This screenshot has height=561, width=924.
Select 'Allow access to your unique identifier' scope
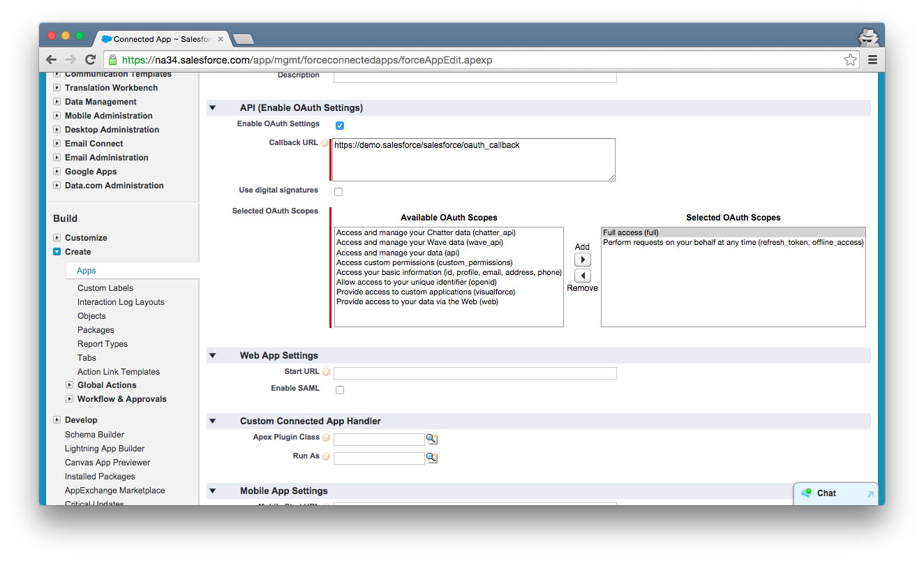tap(449, 282)
